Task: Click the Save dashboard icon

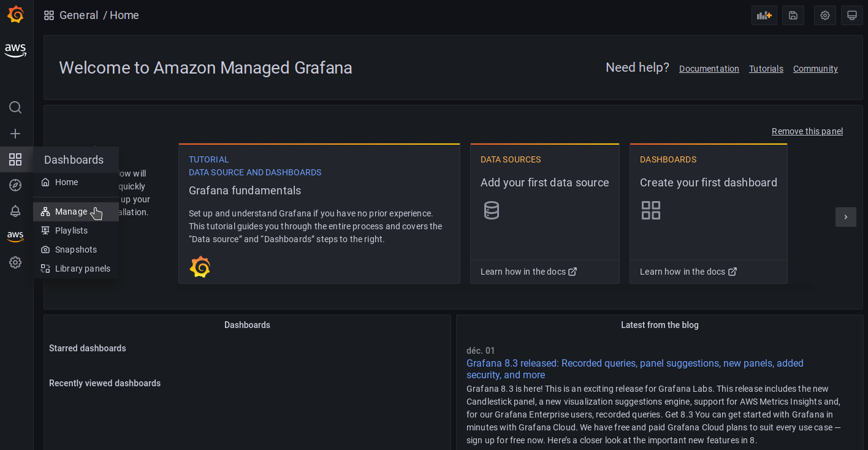Action: click(x=793, y=15)
